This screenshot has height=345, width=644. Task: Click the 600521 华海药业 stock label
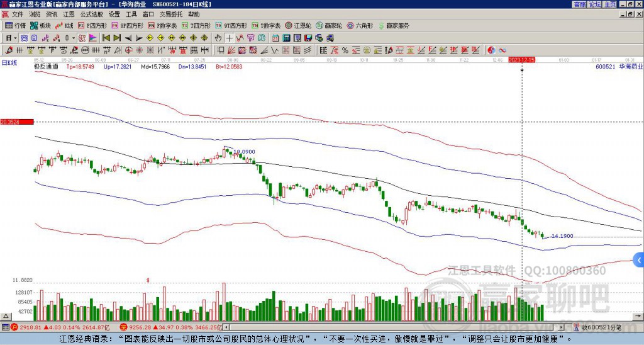click(619, 66)
